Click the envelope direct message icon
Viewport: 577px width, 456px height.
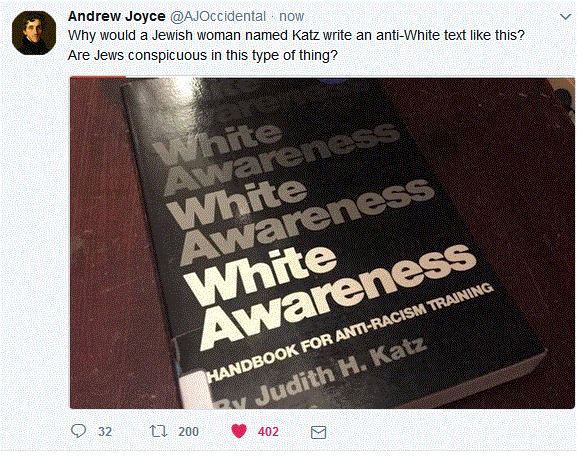point(318,432)
